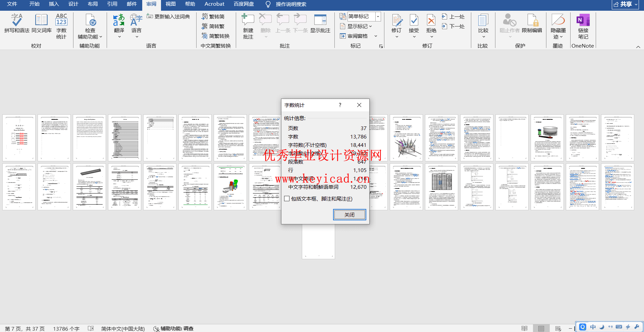The width and height of the screenshot is (644, 332).
Task: Click the 操作说明搜索 search box
Action: (x=291, y=4)
